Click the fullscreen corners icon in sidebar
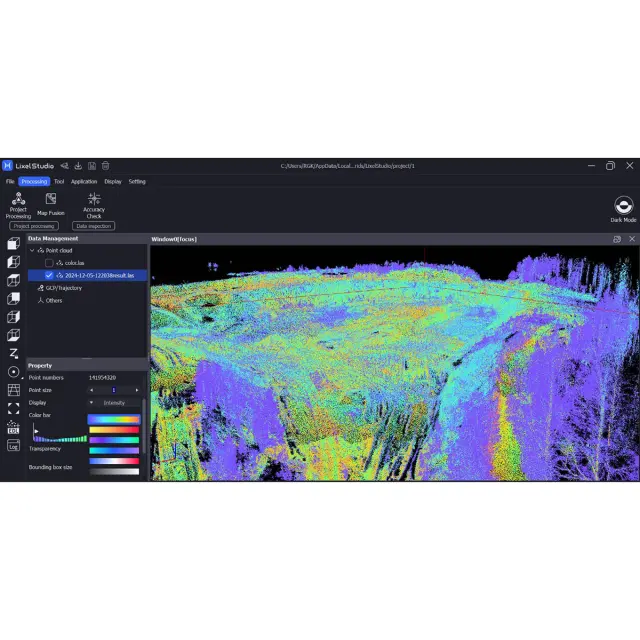 13,408
